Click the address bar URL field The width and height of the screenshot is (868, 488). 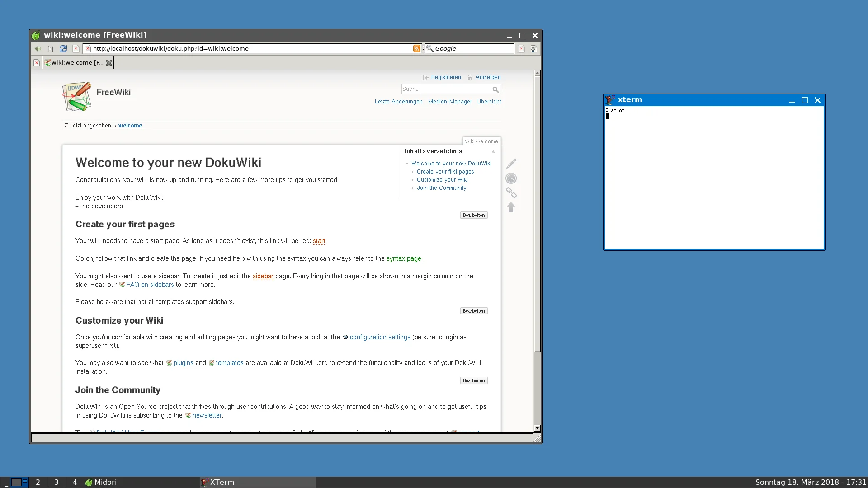(x=252, y=48)
